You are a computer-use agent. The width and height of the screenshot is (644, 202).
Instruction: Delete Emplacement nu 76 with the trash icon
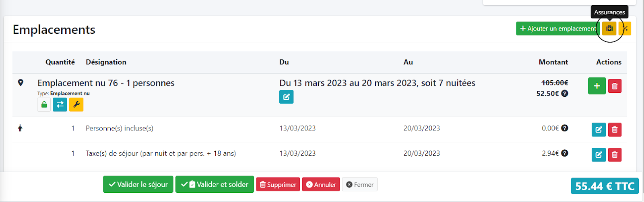point(615,86)
